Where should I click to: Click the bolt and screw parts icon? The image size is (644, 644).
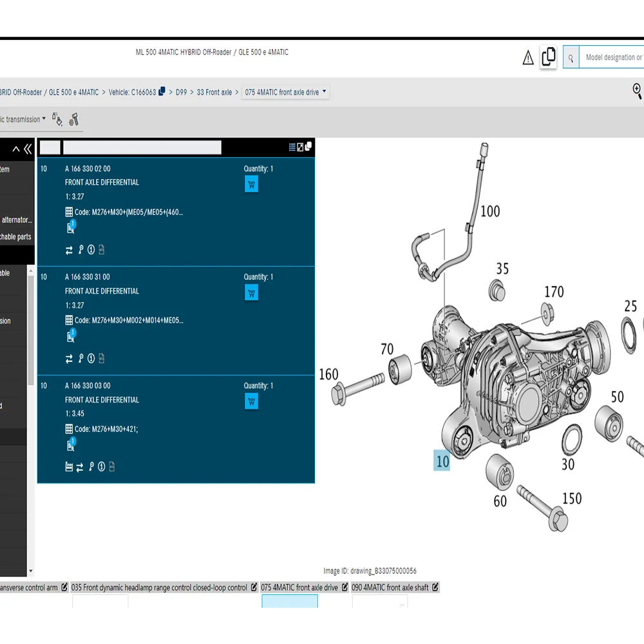[74, 120]
